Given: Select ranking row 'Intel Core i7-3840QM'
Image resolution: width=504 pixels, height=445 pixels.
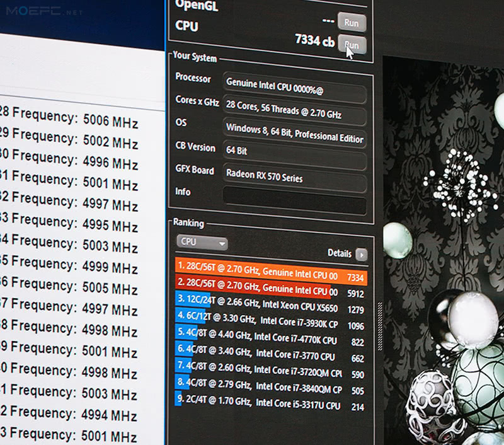Looking at the screenshot, I should pyautogui.click(x=271, y=386).
